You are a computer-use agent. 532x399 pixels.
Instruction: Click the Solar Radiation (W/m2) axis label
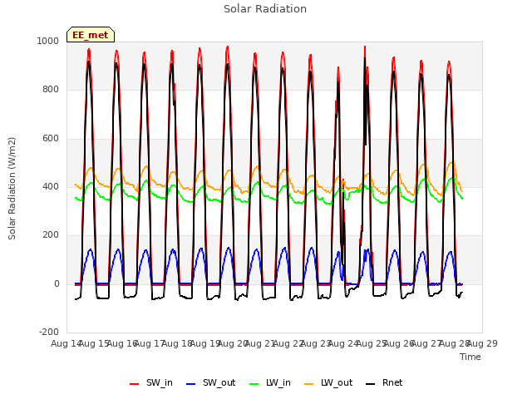(12, 189)
